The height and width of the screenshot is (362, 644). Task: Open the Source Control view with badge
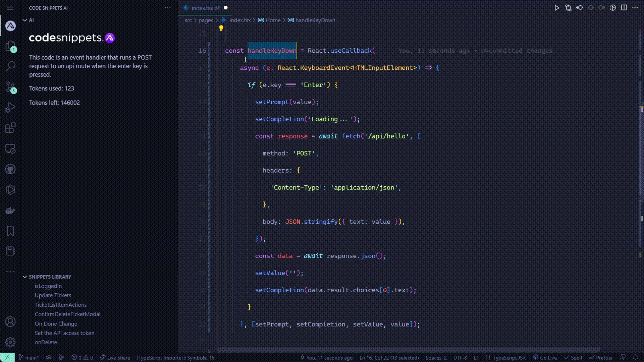click(x=10, y=87)
